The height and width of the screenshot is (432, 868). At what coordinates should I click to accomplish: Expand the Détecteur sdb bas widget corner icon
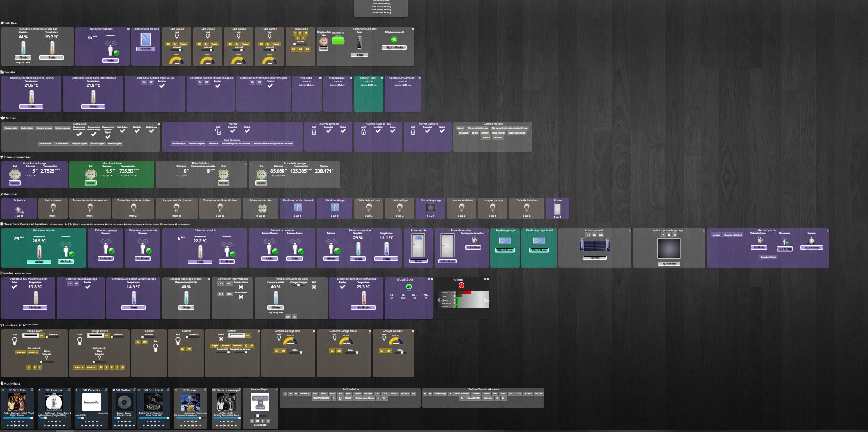click(x=128, y=29)
